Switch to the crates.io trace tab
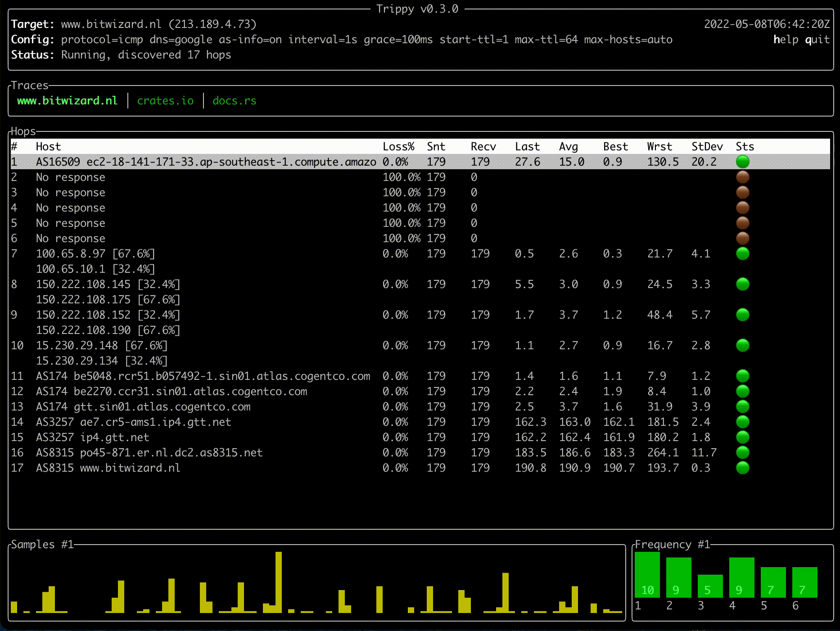 165,101
